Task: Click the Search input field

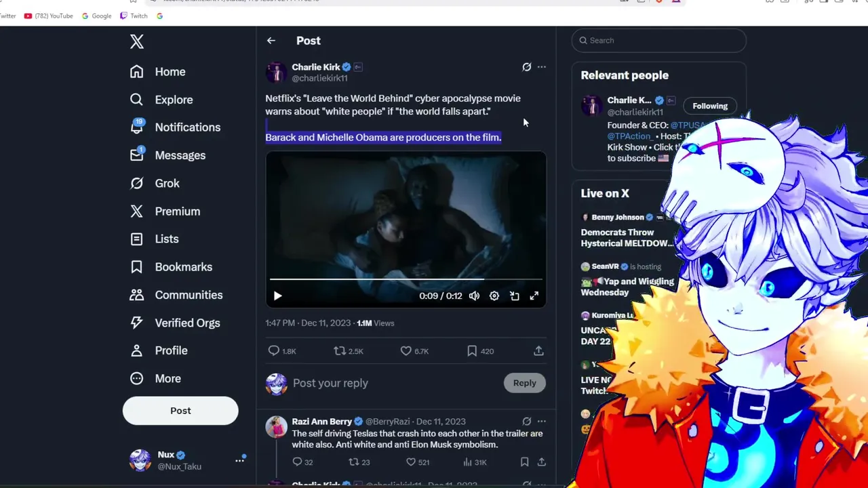Action: 658,41
